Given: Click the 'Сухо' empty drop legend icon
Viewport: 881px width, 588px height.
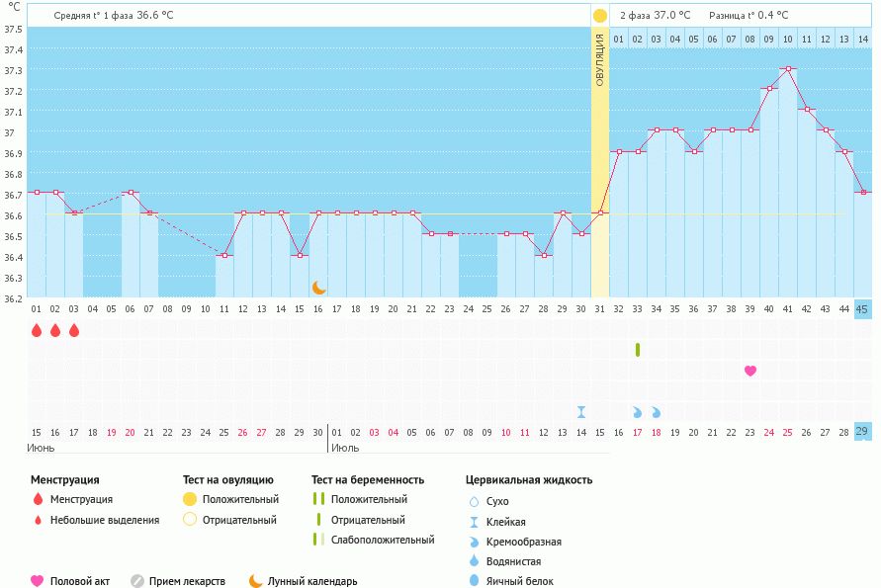Looking at the screenshot, I should click(x=473, y=501).
